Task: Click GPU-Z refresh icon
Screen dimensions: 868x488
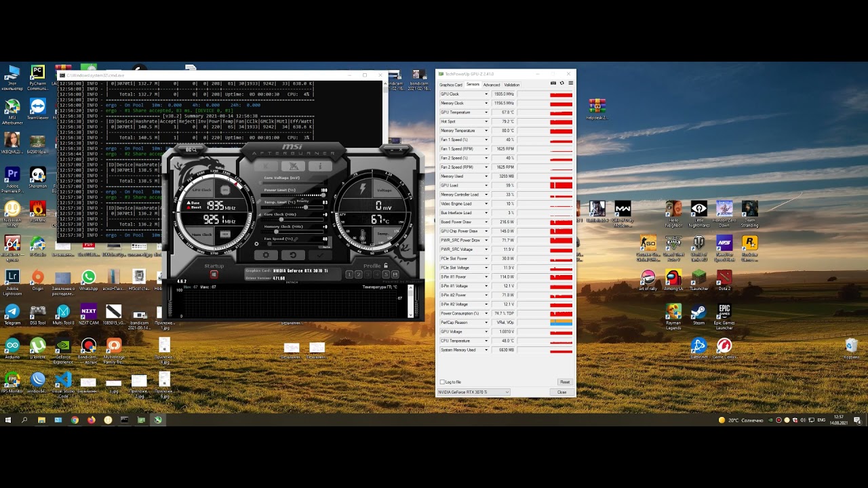Action: (561, 83)
